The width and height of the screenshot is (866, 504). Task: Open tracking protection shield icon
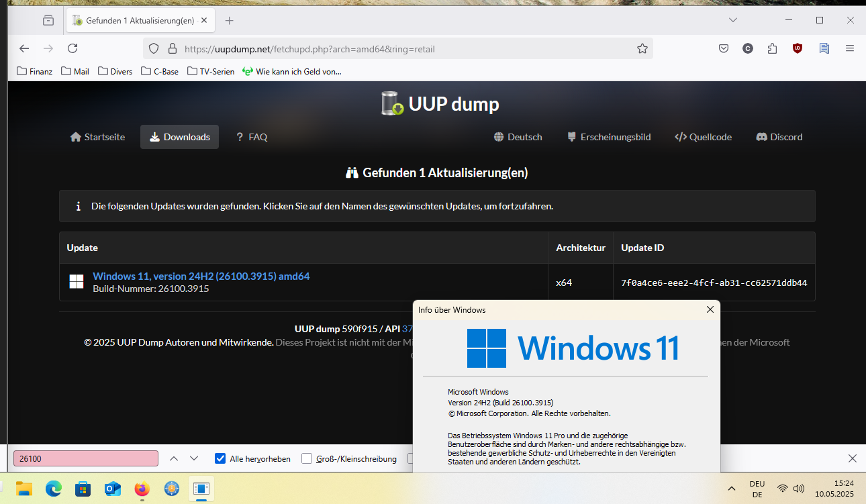pos(154,48)
